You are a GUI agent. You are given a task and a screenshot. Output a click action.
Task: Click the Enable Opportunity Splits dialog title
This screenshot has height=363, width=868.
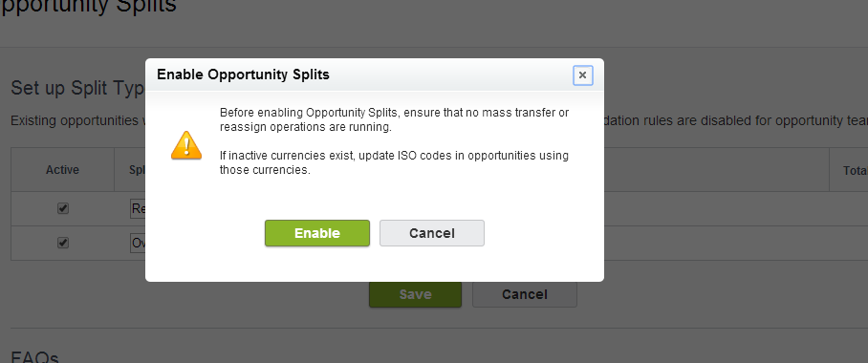[243, 75]
